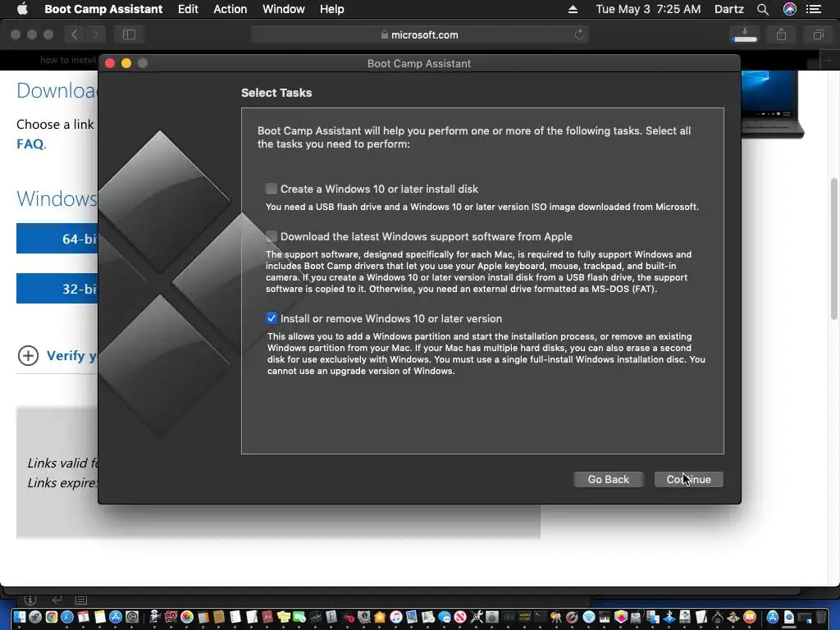Open Notes from the Dock

(x=100, y=617)
